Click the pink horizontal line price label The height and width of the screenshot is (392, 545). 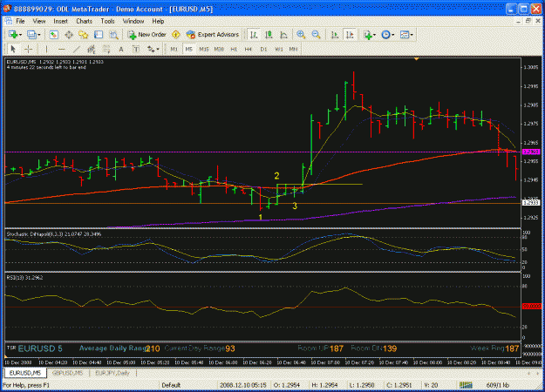point(531,152)
